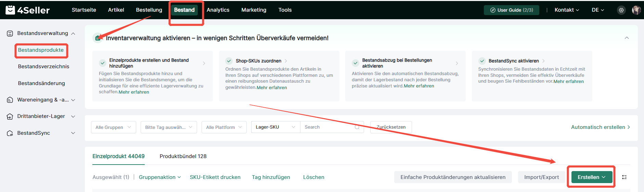This screenshot has width=644, height=192.
Task: Open the Marketing menu
Action: [254, 10]
